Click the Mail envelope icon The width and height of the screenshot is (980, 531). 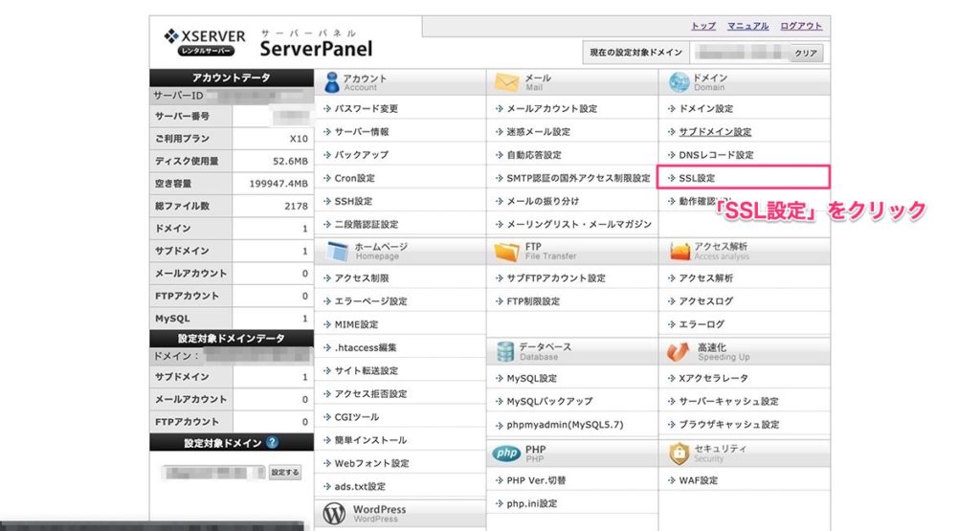pyautogui.click(x=506, y=82)
